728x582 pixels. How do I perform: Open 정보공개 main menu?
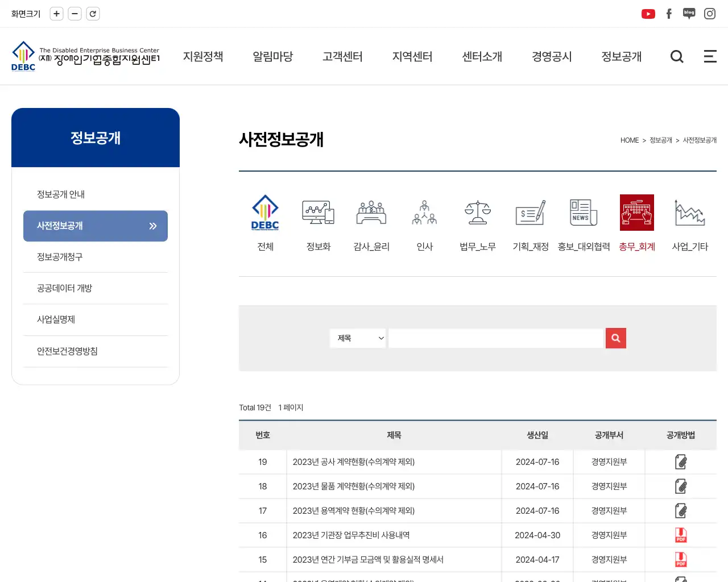pyautogui.click(x=622, y=56)
